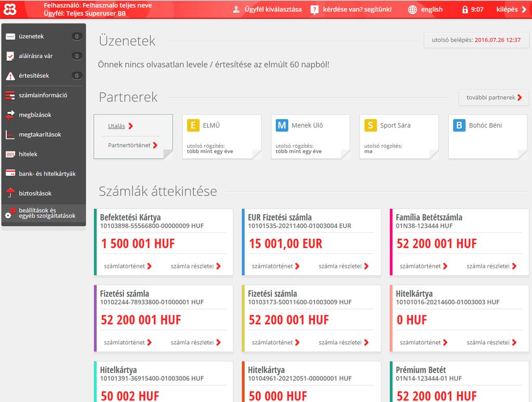Click the person icon beside Ügyfél kiválasztása
The width and height of the screenshot is (532, 402).
tap(236, 9)
